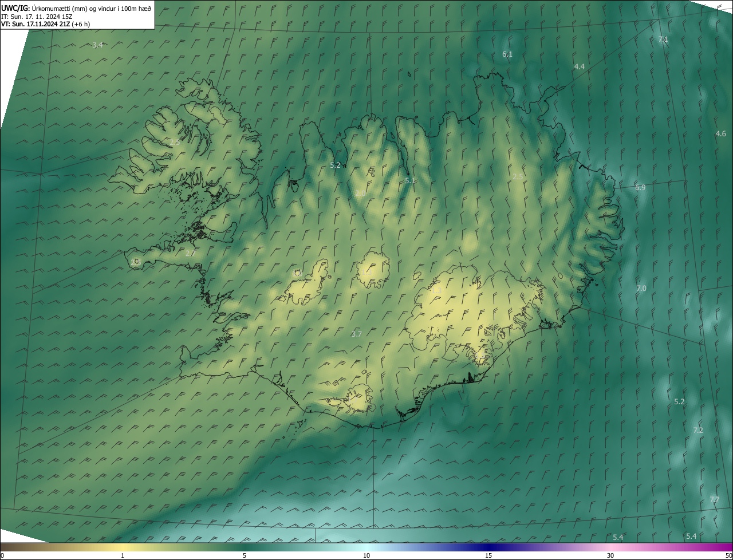
Task: Click the yellow section of the color scale
Action: coord(123,547)
